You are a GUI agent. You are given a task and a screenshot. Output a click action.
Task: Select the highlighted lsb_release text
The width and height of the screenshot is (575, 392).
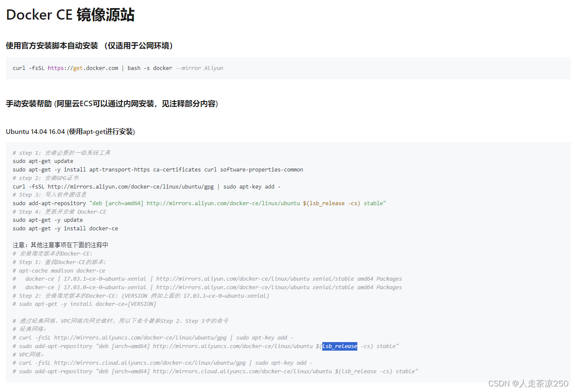click(x=339, y=346)
